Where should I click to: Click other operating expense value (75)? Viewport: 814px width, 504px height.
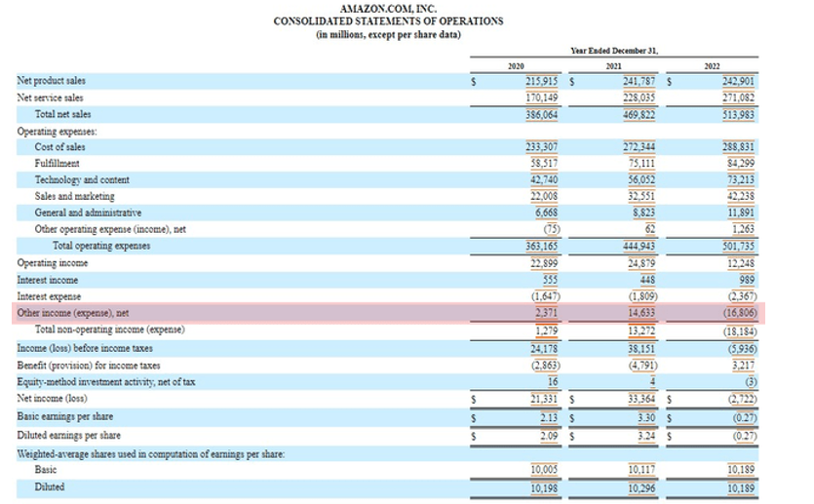coord(552,229)
